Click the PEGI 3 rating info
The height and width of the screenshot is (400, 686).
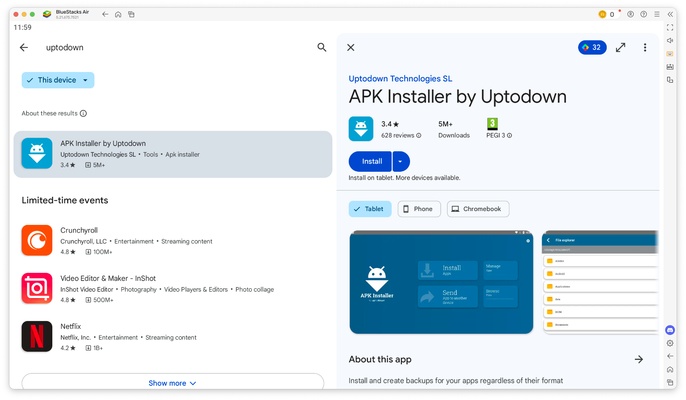coord(499,135)
